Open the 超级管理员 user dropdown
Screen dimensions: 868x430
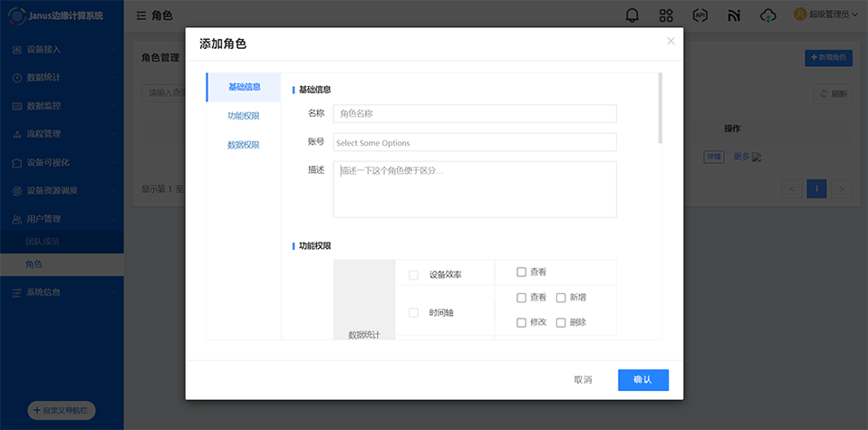point(825,14)
